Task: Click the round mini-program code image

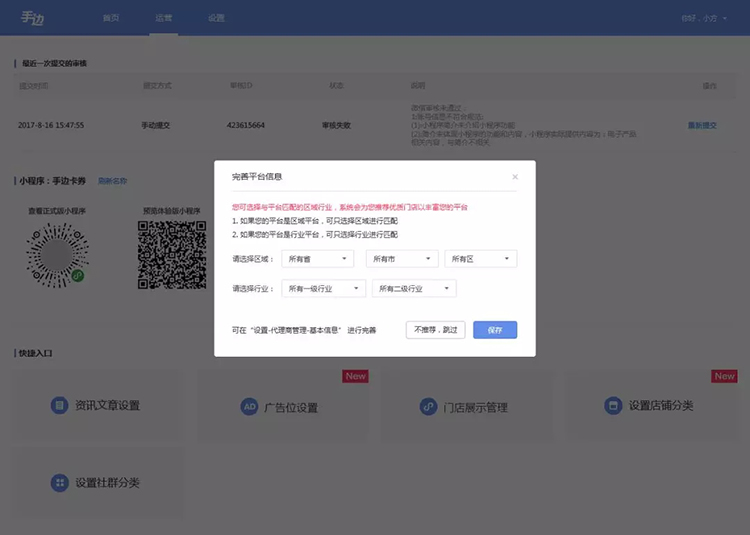Action: coord(57,255)
